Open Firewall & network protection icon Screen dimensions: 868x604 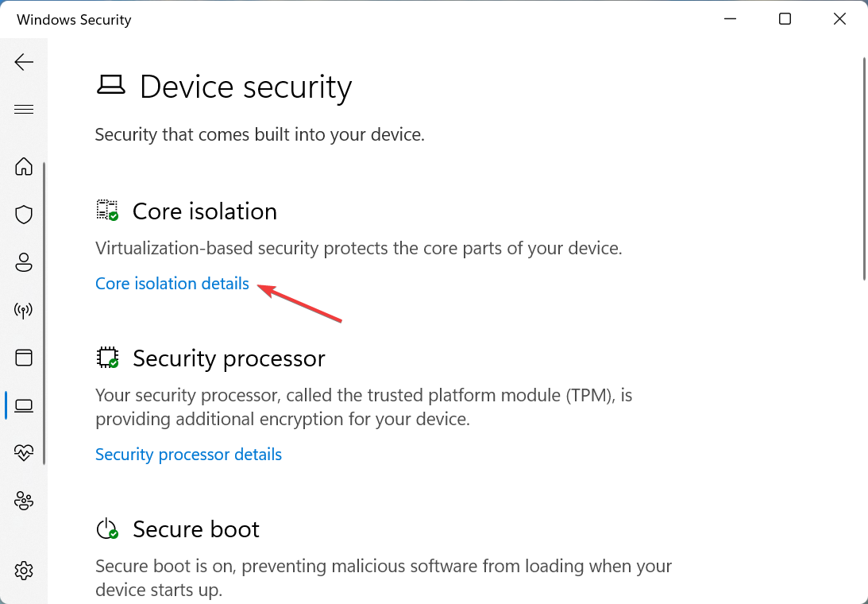[24, 310]
